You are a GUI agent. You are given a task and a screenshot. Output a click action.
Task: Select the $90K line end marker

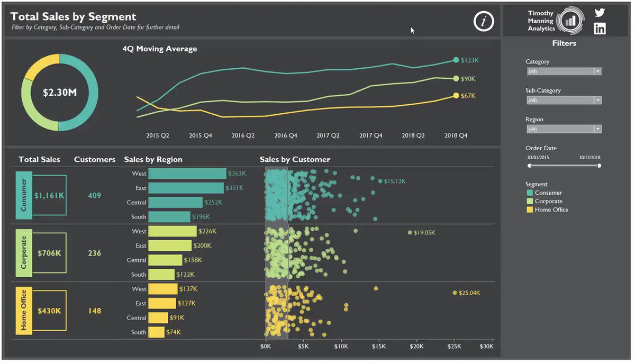tap(456, 79)
